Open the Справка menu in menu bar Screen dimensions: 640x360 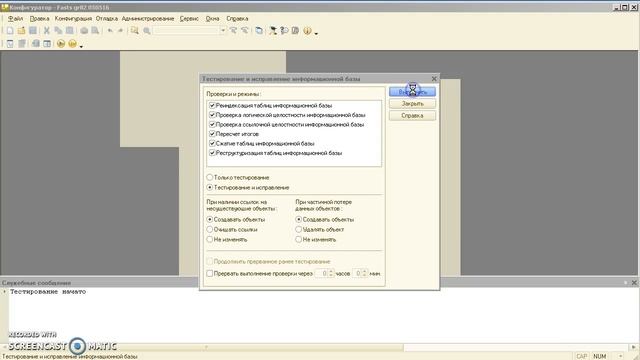click(237, 19)
